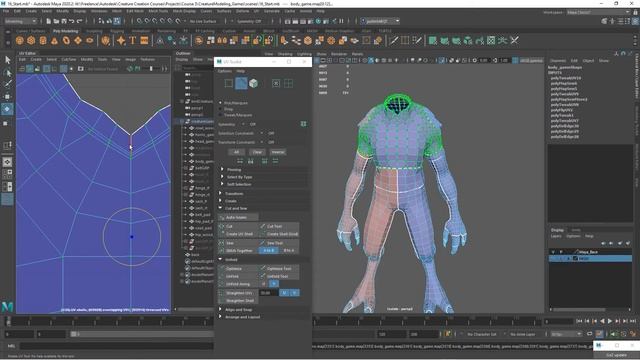Adjust the dim image slider in UV Editor toolbar
This screenshot has width=640, height=360.
click(x=152, y=69)
